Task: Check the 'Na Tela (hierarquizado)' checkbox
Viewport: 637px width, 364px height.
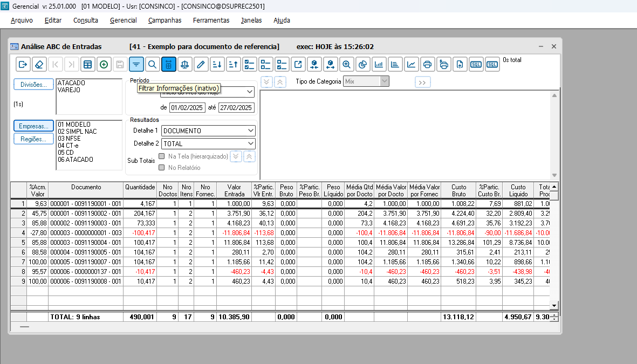Action: [162, 156]
